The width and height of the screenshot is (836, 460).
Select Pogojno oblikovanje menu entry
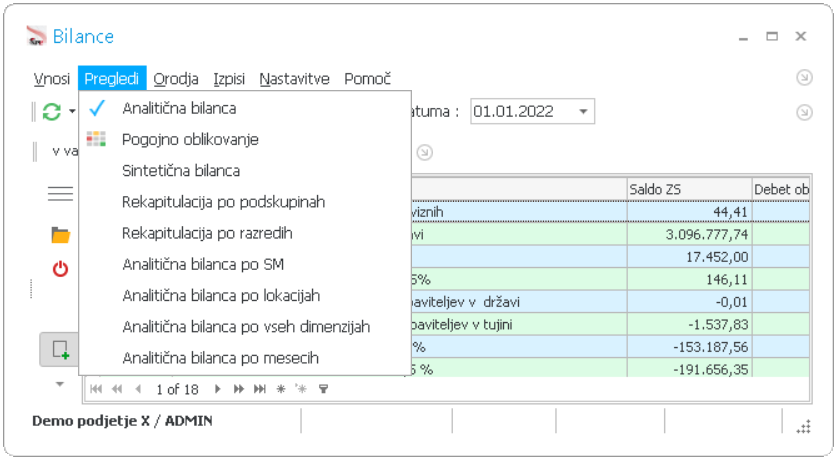pyautogui.click(x=245, y=140)
